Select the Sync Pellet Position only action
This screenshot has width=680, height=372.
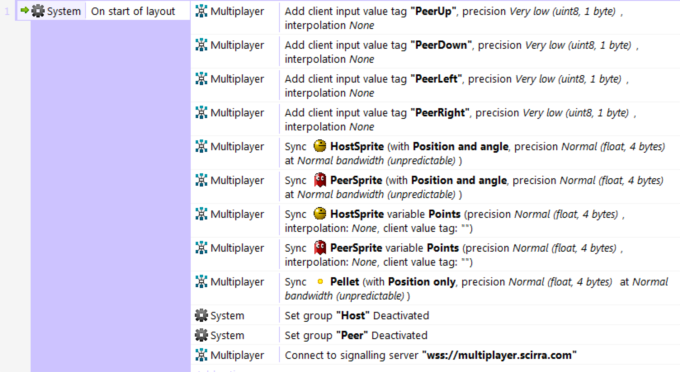[x=476, y=288]
